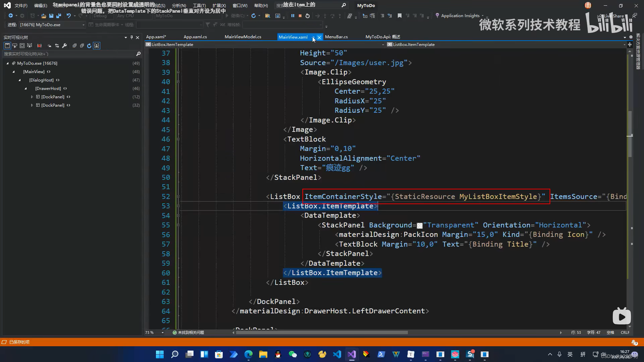Click the Transparent color swatch on line 55
The width and height of the screenshot is (644, 362).
[419, 226]
